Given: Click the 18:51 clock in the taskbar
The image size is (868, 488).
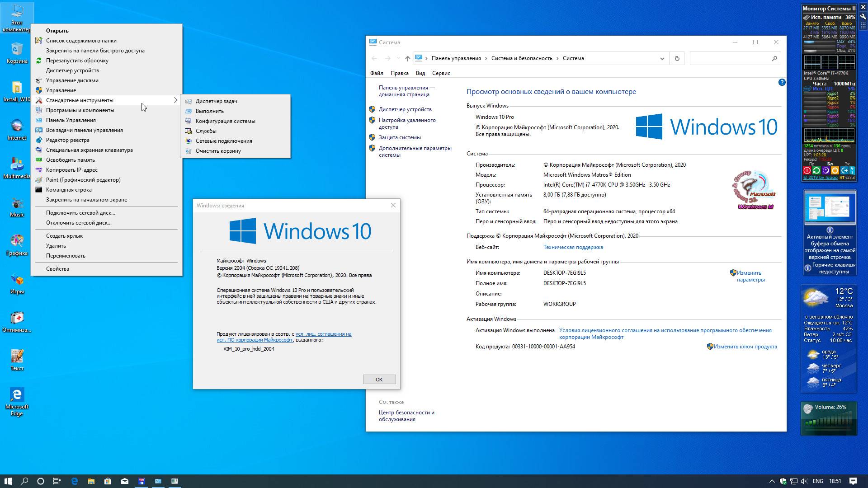Looking at the screenshot, I should point(835,481).
